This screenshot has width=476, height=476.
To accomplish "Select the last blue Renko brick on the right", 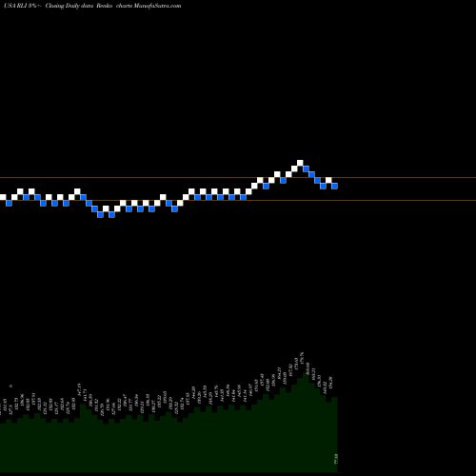I will click(x=334, y=186).
